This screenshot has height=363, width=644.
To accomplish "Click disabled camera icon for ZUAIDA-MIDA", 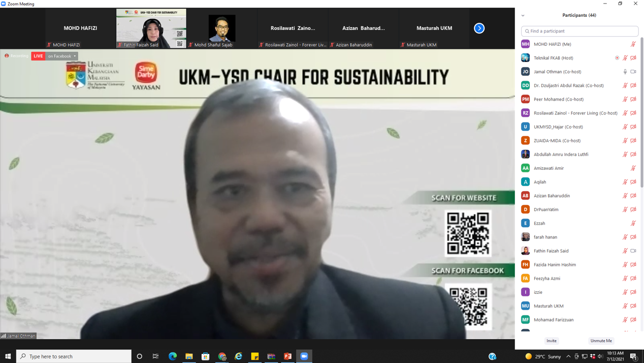I will click(x=633, y=141).
